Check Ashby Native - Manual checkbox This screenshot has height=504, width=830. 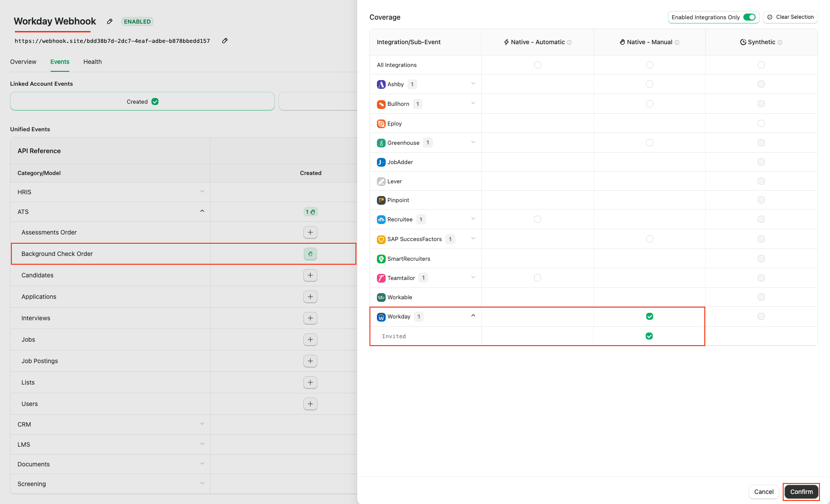point(650,84)
